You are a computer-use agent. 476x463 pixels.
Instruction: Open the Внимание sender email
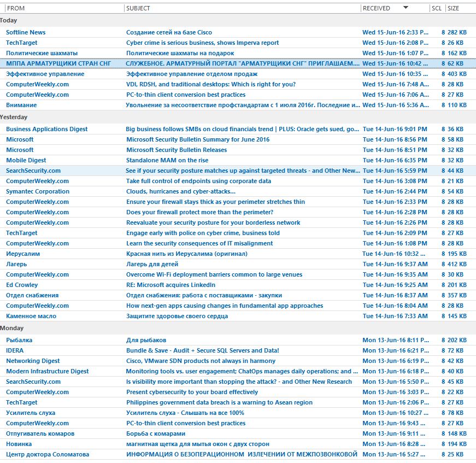click(x=238, y=105)
